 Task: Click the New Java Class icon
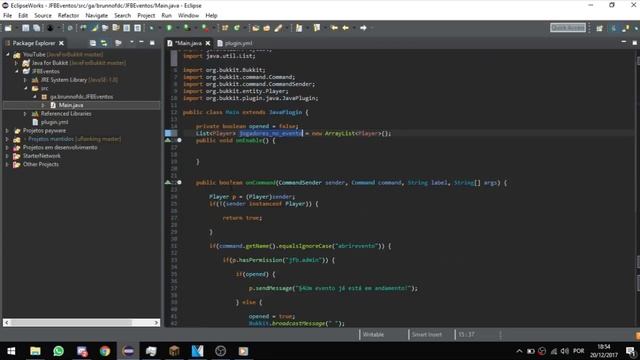pos(237,28)
